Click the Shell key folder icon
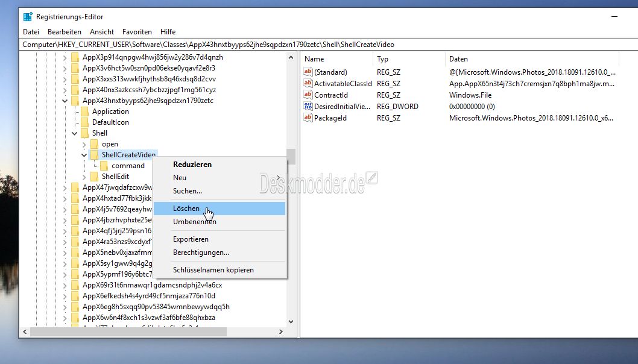 pos(84,133)
